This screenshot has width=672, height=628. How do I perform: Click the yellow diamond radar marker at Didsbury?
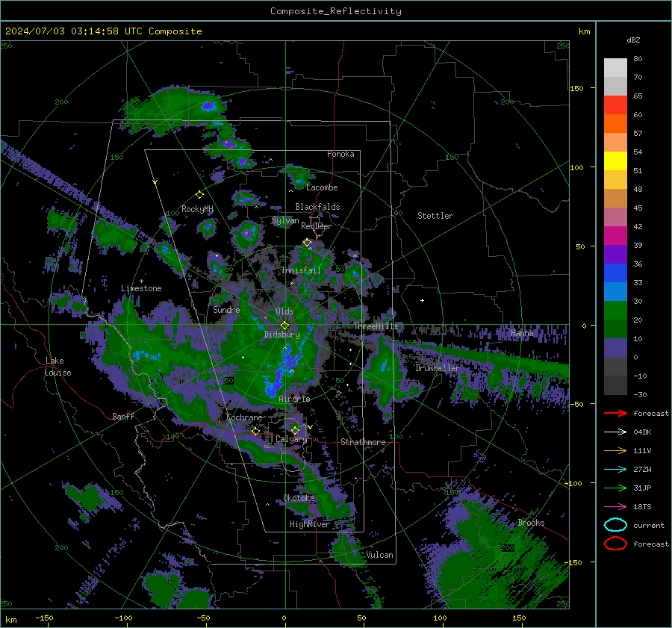point(284,326)
